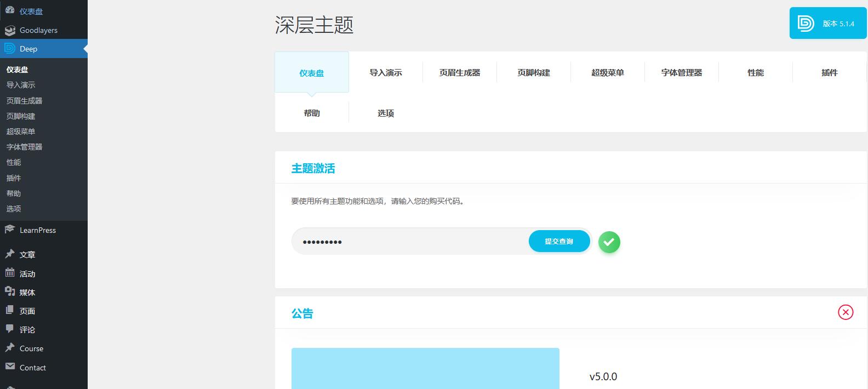Go to the 选项 tab
868x389 pixels.
pos(385,113)
